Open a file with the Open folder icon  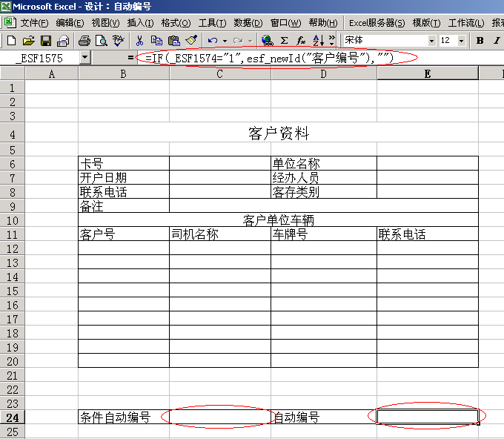coord(29,41)
